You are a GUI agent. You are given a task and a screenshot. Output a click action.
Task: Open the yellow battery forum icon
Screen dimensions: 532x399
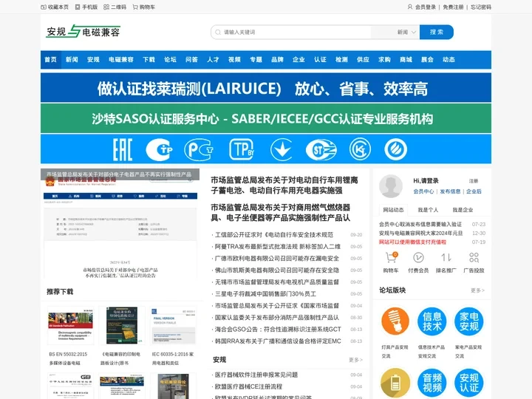click(395, 383)
